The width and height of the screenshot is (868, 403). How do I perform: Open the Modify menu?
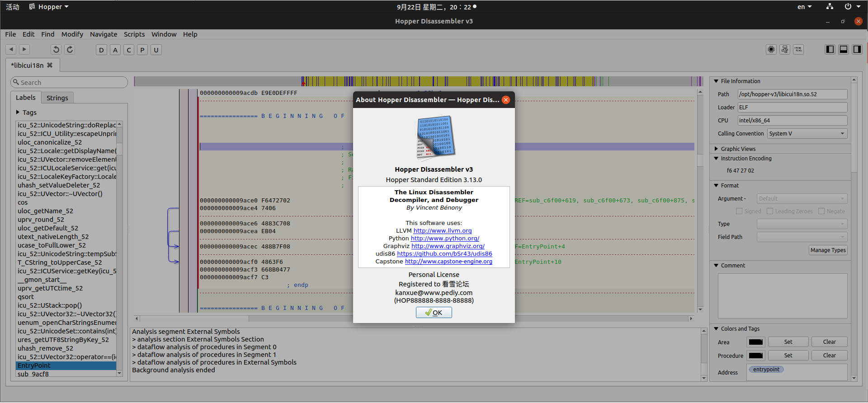coord(72,34)
